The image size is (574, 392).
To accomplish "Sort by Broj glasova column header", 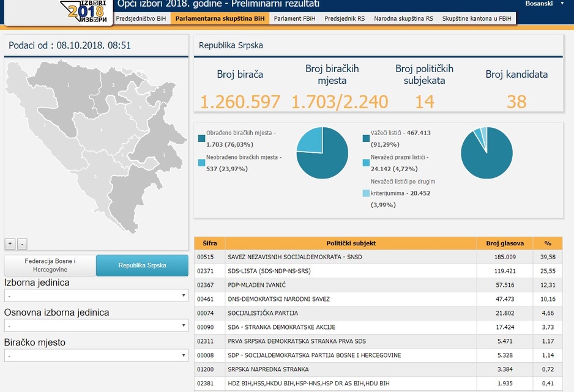I will point(505,243).
